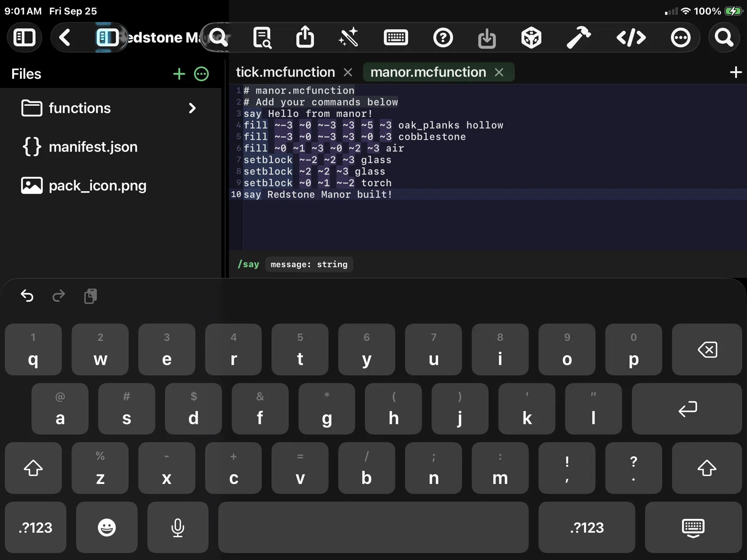The width and height of the screenshot is (747, 560).
Task: Tap the return key
Action: point(687,409)
